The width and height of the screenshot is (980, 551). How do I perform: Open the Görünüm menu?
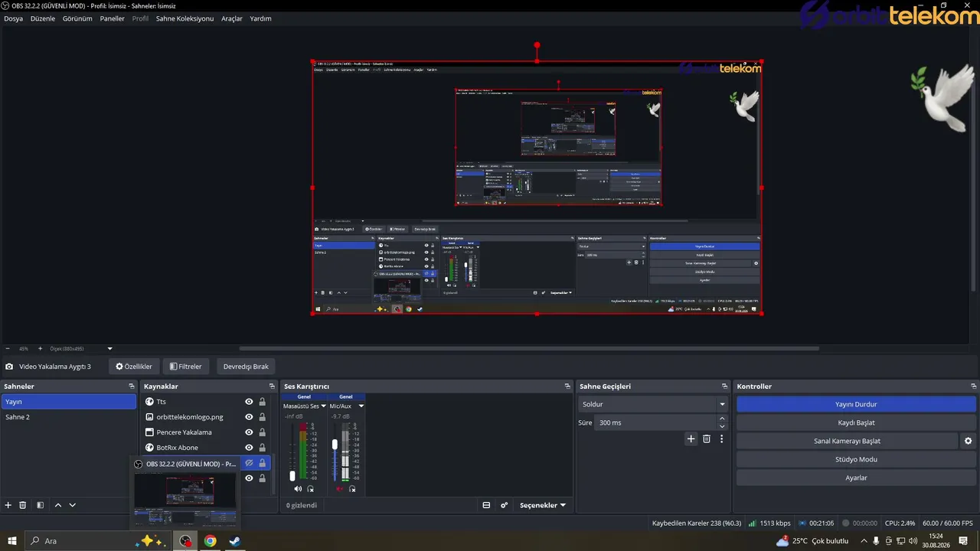coord(77,18)
